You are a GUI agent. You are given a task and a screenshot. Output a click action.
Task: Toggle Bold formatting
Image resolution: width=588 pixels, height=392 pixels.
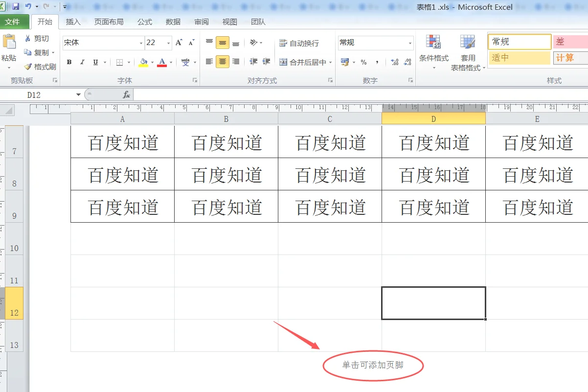pyautogui.click(x=69, y=62)
